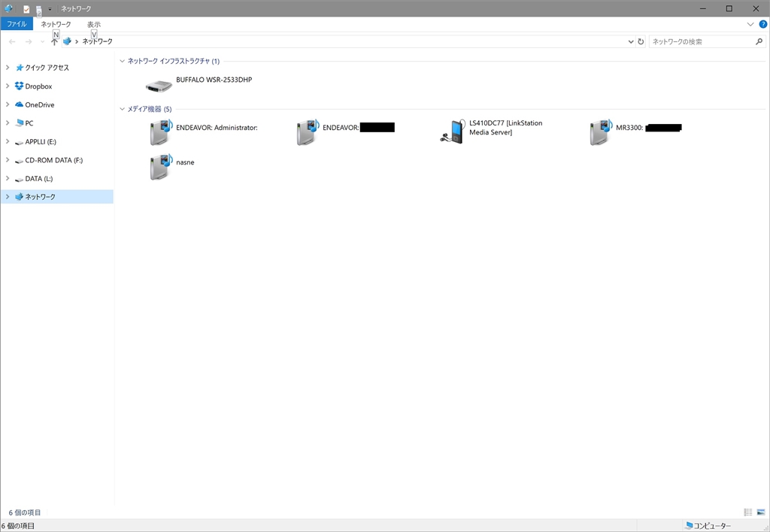Screen dimensions: 770x532
Task: Expand the Dropbox tree node
Action: pos(8,86)
